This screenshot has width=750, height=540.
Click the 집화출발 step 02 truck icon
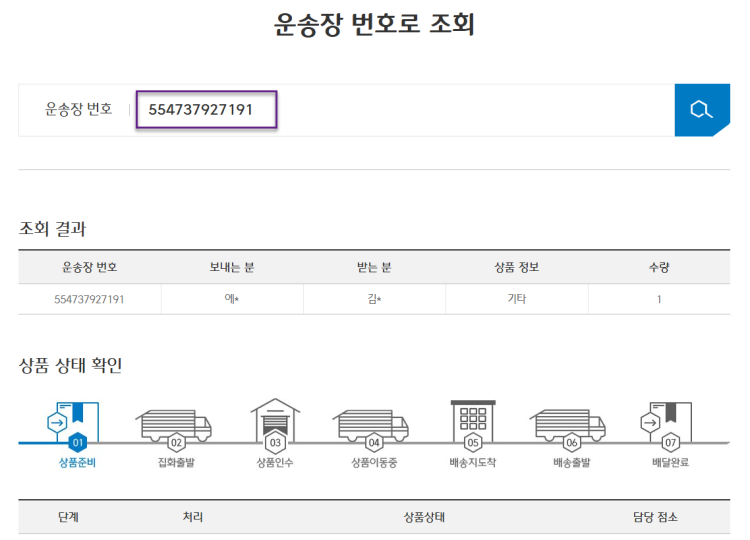coord(174,426)
